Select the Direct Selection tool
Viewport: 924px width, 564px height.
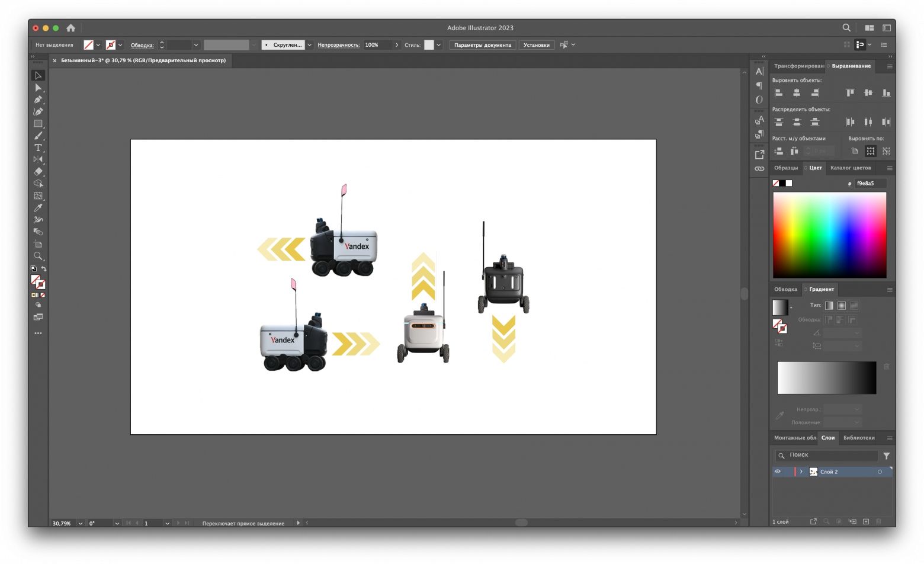38,88
